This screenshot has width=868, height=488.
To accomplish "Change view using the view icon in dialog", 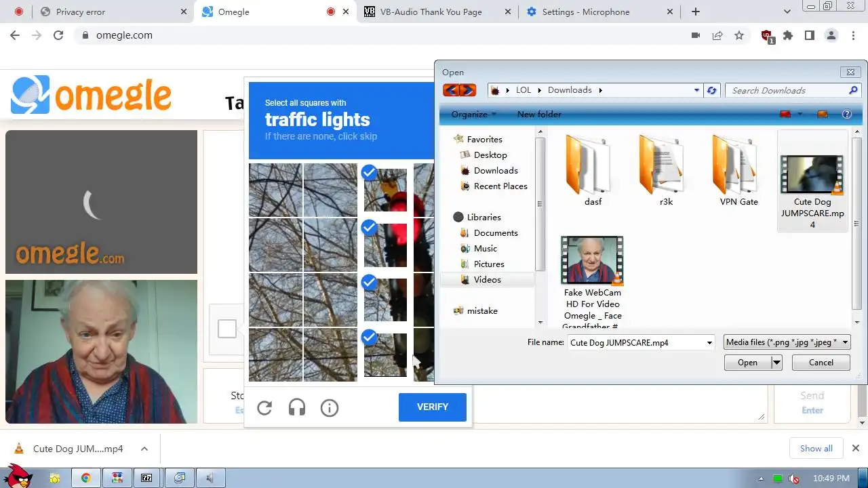I will [785, 114].
